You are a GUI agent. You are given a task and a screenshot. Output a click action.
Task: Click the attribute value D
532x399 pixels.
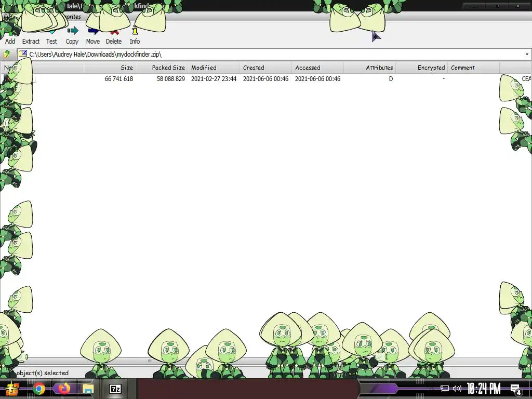tap(391, 79)
